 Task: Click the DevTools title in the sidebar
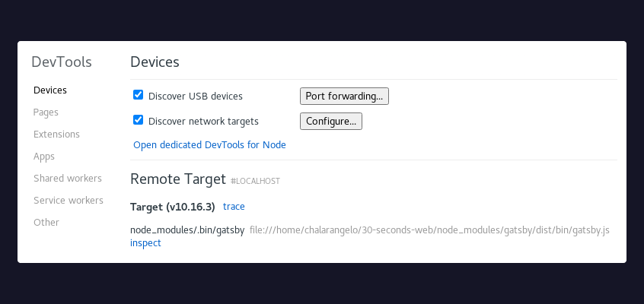pyautogui.click(x=62, y=62)
